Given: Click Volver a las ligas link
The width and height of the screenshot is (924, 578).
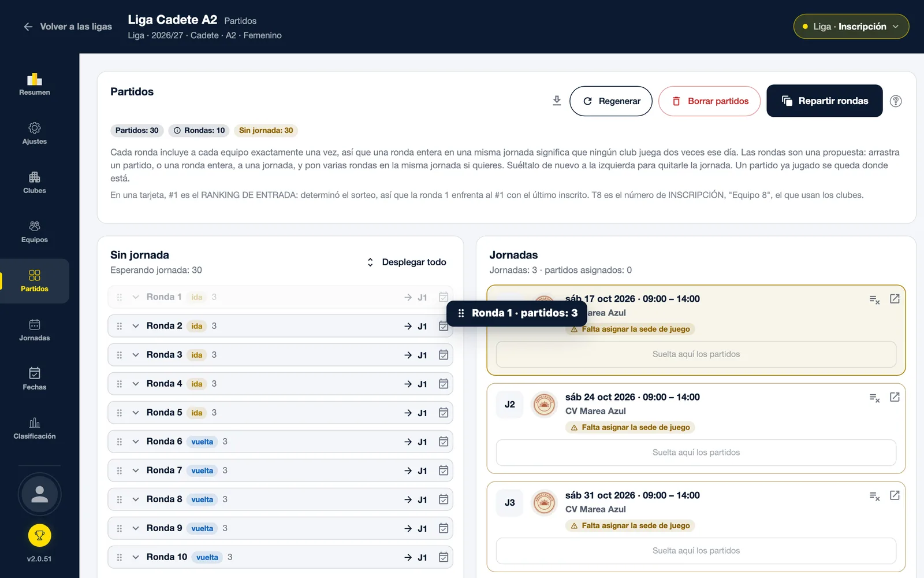Looking at the screenshot, I should (68, 27).
